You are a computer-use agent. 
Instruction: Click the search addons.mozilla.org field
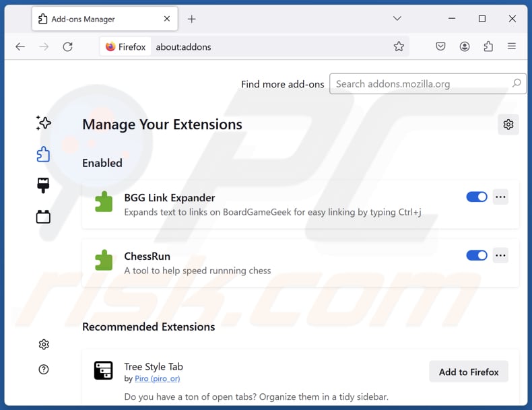[x=421, y=83]
